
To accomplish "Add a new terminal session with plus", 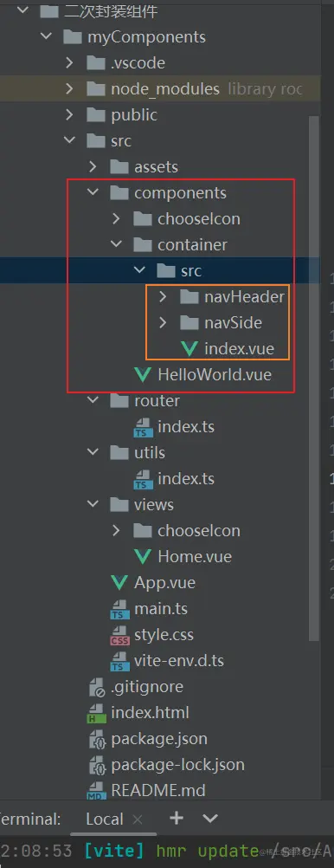I will click(x=177, y=818).
